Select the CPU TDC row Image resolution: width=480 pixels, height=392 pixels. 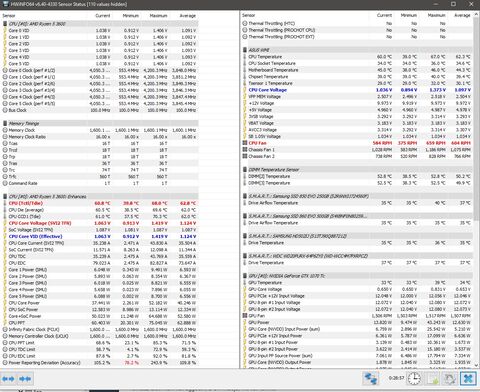pyautogui.click(x=100, y=256)
